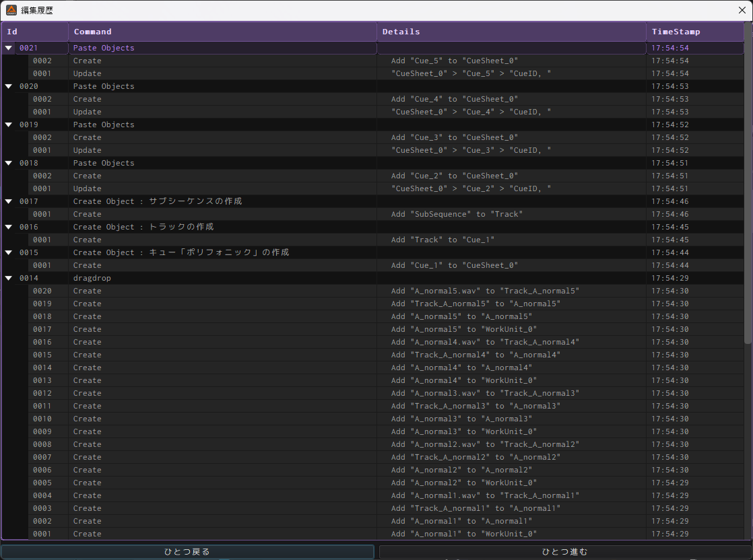Select row adding Cue_5 to CueSheet_0
Image resolution: width=753 pixels, height=560 pixels.
tap(454, 61)
